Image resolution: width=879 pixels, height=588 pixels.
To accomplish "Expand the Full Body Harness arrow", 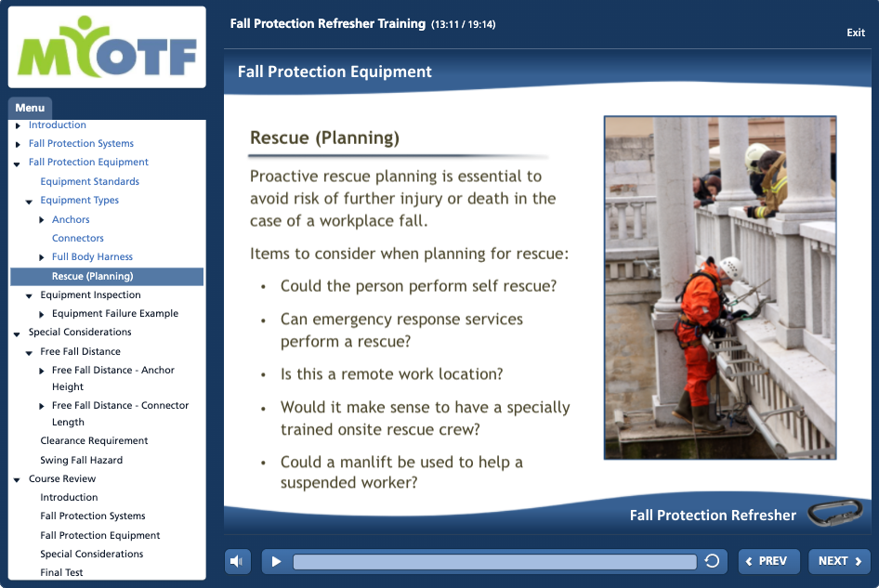I will coord(42,257).
